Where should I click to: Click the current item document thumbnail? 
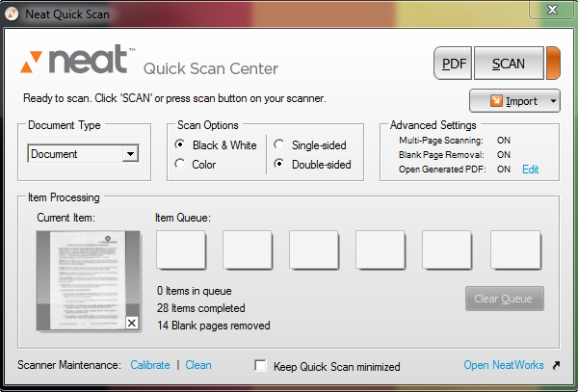[88, 280]
